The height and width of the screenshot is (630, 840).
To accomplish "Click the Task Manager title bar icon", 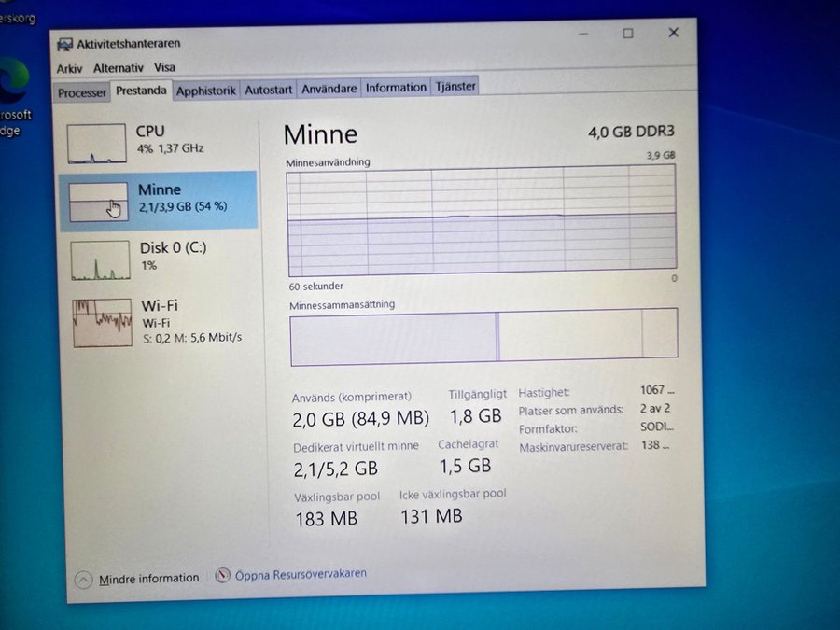I will pos(64,44).
